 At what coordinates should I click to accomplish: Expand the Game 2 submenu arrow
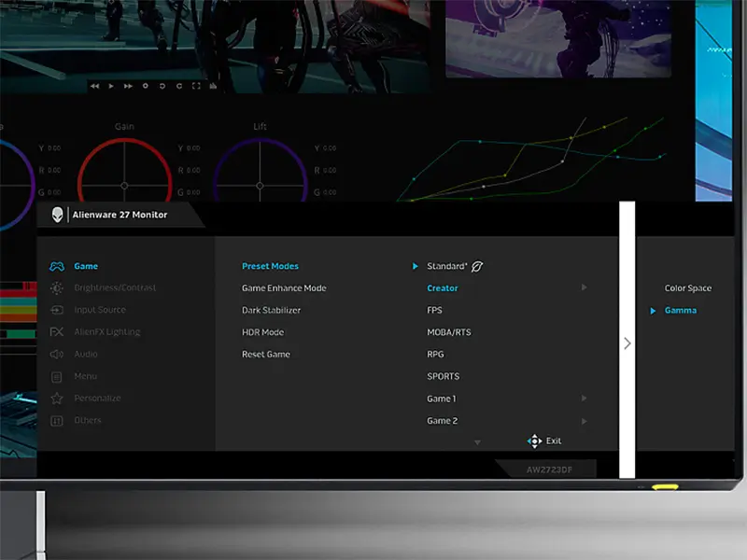click(585, 421)
